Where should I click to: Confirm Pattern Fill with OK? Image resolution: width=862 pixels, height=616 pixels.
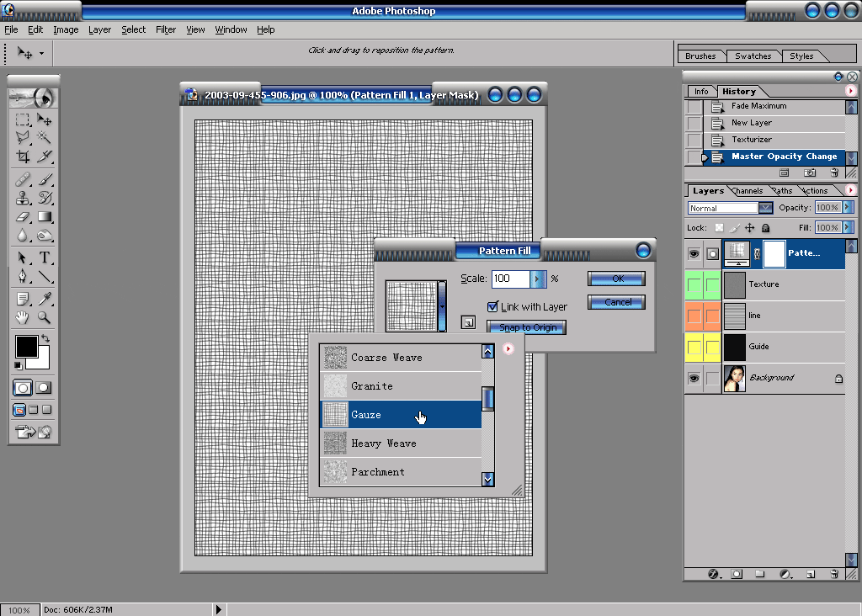pyautogui.click(x=616, y=279)
